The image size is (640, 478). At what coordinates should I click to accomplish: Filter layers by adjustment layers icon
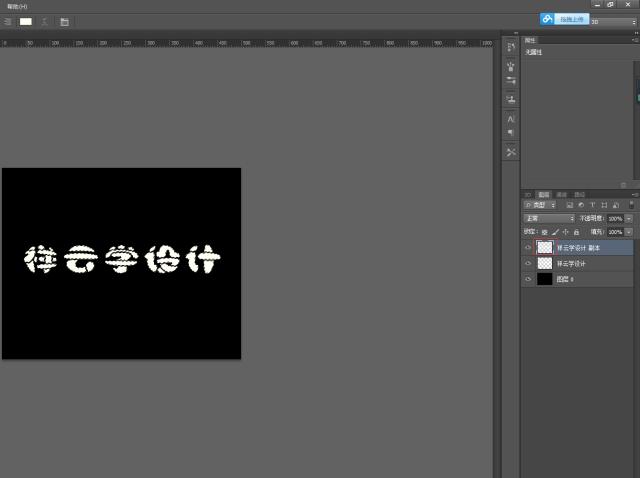[x=581, y=205]
